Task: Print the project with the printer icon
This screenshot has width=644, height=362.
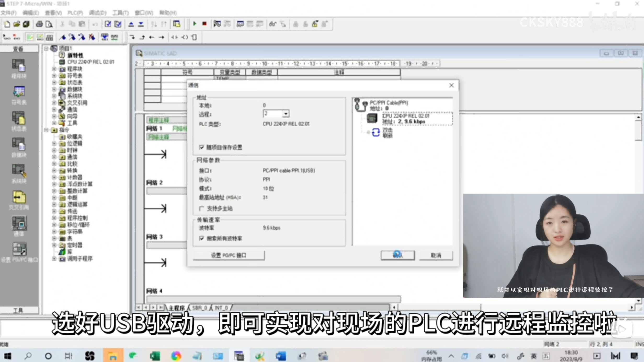Action: pyautogui.click(x=39, y=24)
